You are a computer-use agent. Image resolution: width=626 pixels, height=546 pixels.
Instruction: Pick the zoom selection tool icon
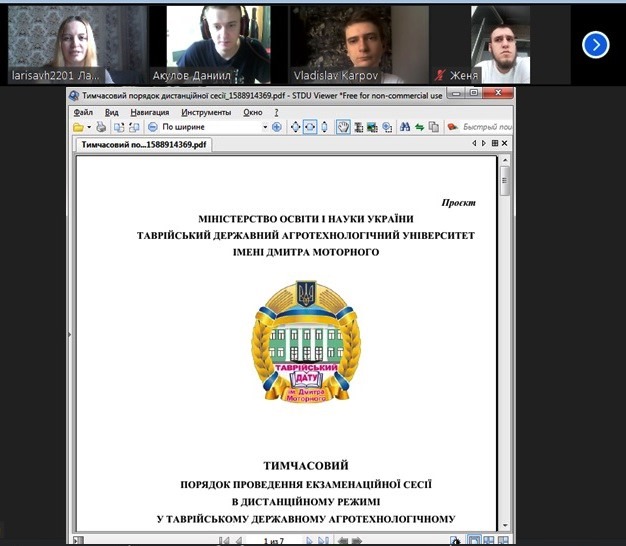387,127
